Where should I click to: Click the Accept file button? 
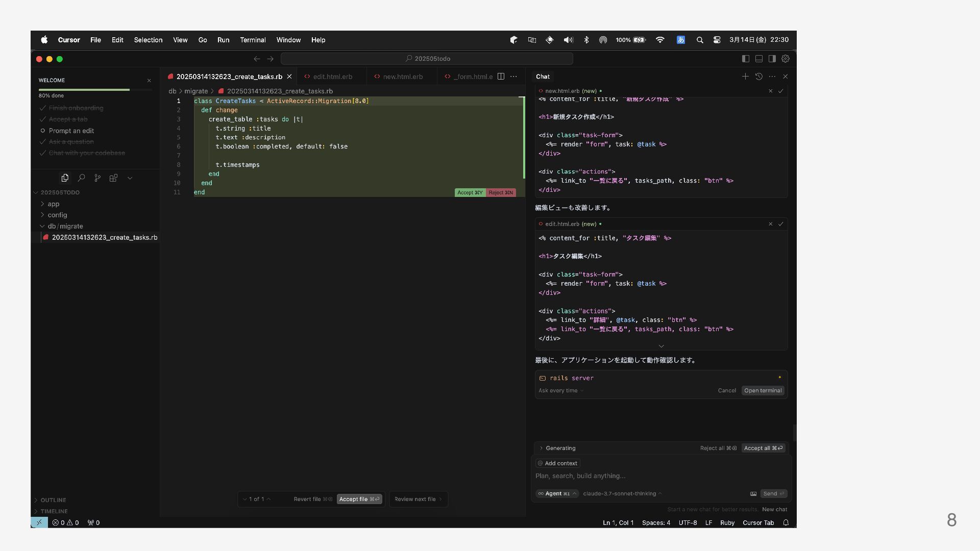click(x=359, y=499)
